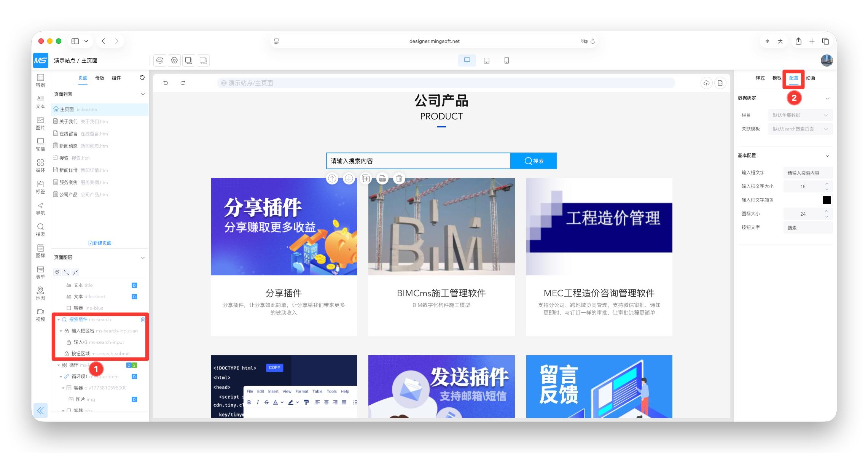Select the 容器 container tool in sidebar
Viewport: 868px width, 453px height.
click(40, 81)
